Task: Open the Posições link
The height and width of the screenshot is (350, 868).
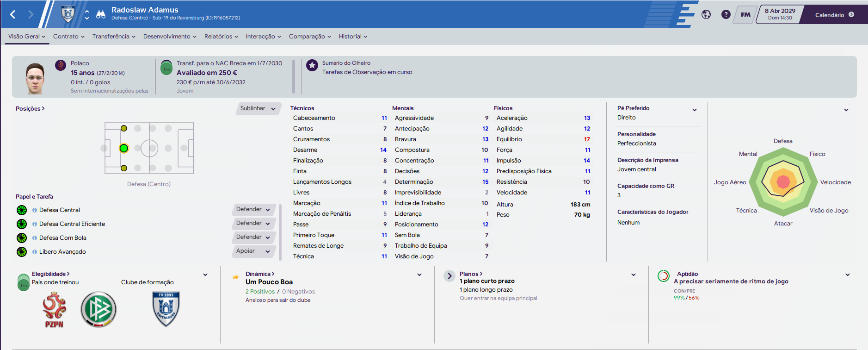Action: (x=30, y=109)
